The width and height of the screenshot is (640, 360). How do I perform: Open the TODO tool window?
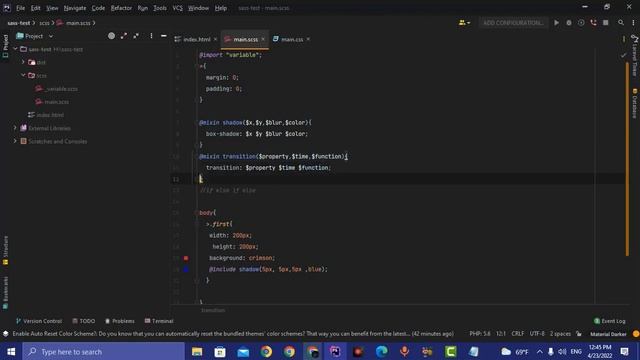tap(84, 321)
